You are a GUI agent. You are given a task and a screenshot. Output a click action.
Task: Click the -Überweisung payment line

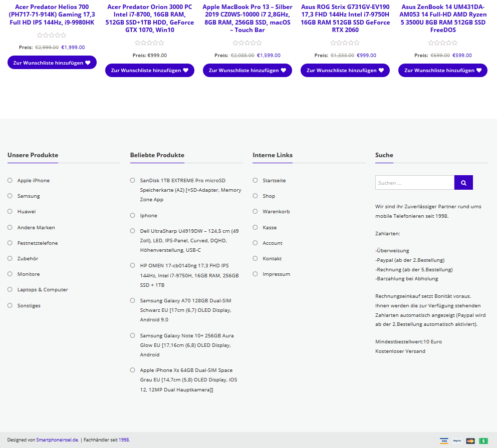[x=392, y=250]
